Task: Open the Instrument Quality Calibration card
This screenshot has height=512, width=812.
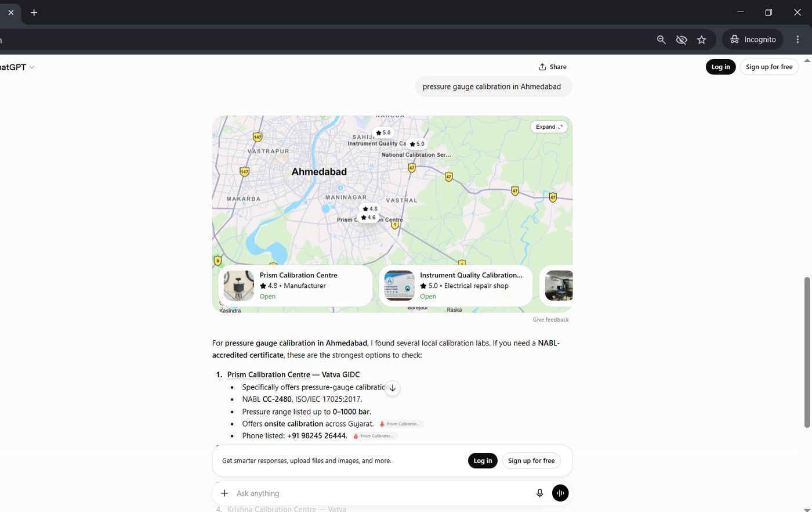Action: pos(455,286)
